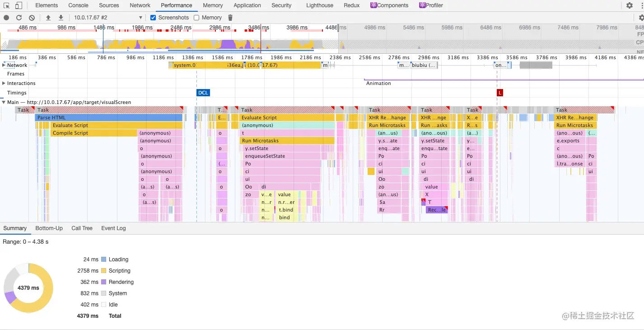Toggle the Memory checkbox

pyautogui.click(x=196, y=18)
